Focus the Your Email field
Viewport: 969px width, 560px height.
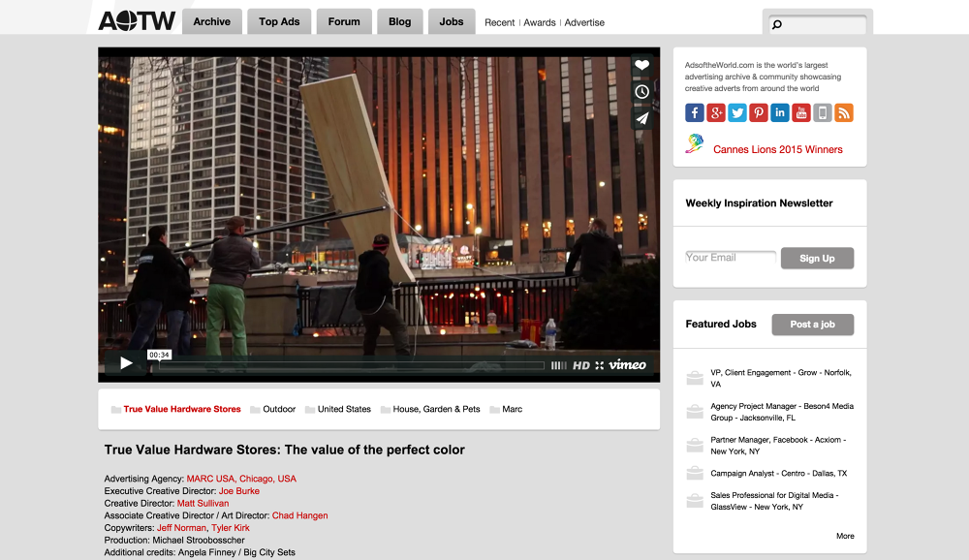tap(731, 257)
